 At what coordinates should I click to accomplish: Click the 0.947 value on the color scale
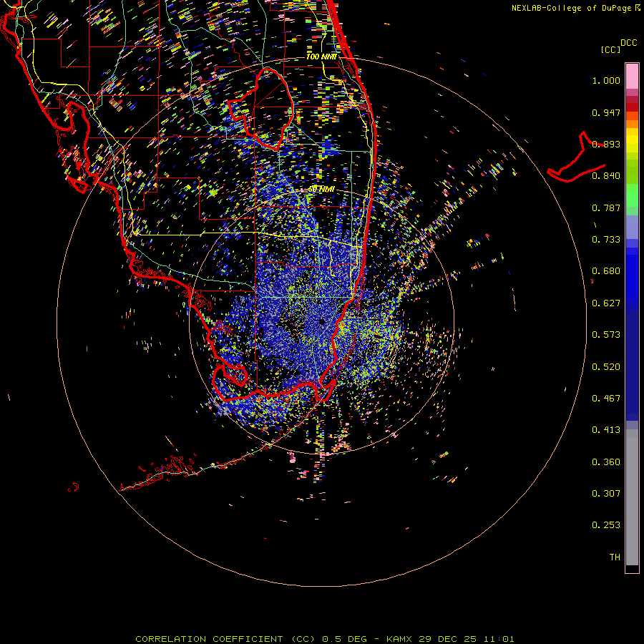606,112
